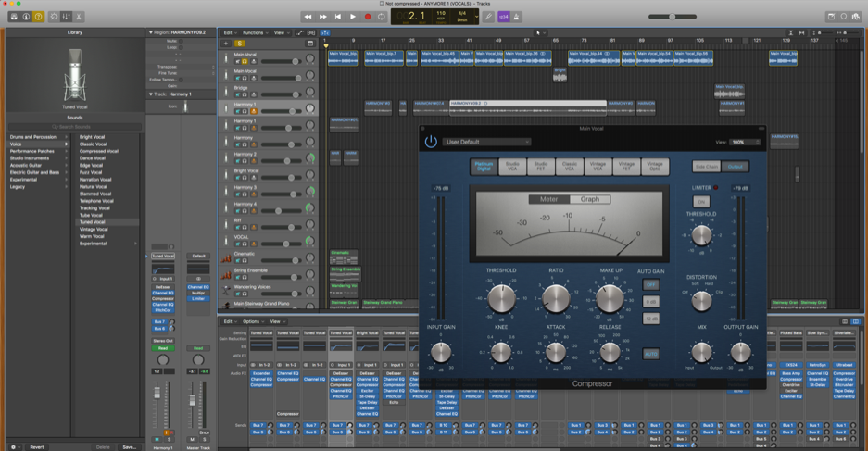Turn on the Compressor Limiter ON switch
Screen dimensions: 868x451
[701, 201]
